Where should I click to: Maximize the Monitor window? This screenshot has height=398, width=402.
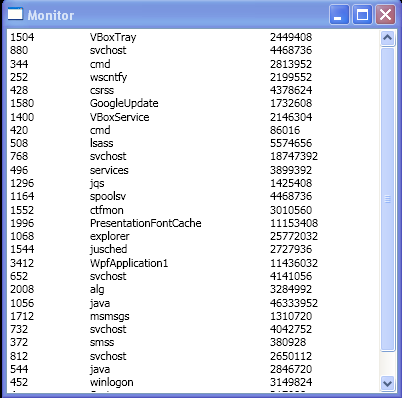tap(362, 15)
